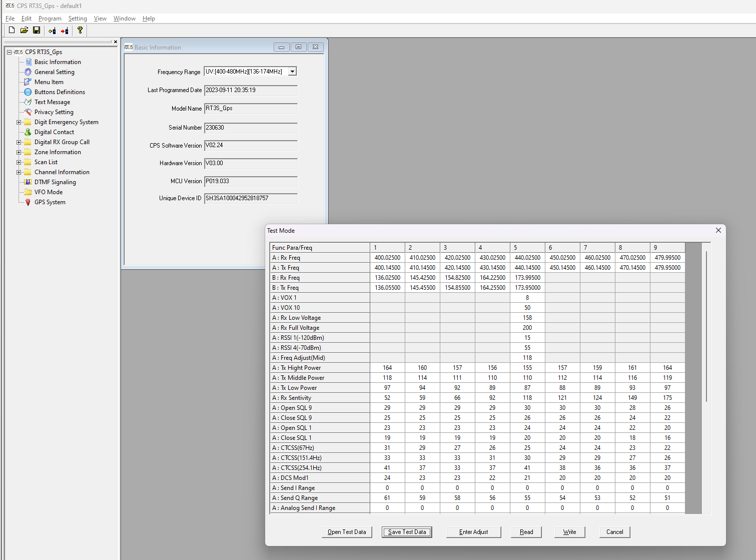Click the Write to radio toolbar icon

coord(65,31)
